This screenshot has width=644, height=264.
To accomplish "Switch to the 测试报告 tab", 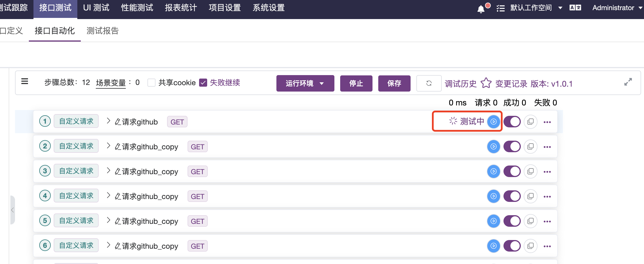I will tap(102, 31).
